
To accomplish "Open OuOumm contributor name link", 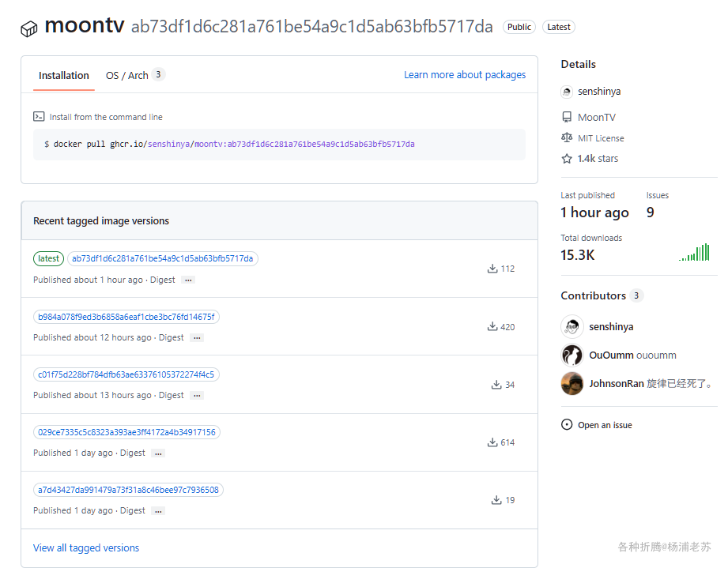I will (611, 355).
